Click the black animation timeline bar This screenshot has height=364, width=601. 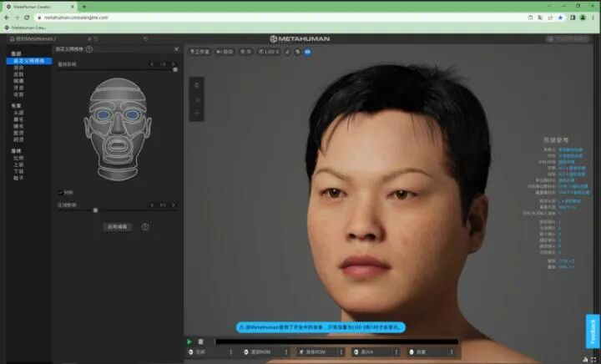[x=336, y=341]
